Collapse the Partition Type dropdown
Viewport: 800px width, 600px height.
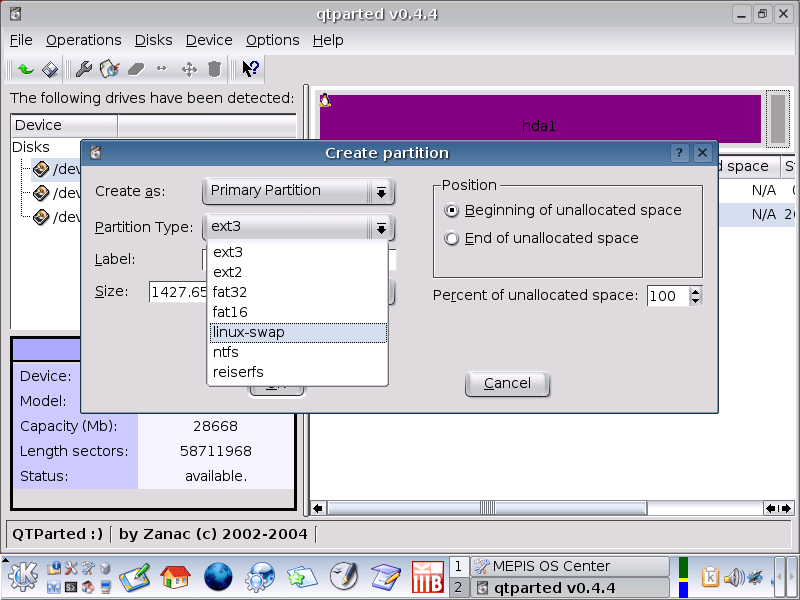[x=380, y=227]
